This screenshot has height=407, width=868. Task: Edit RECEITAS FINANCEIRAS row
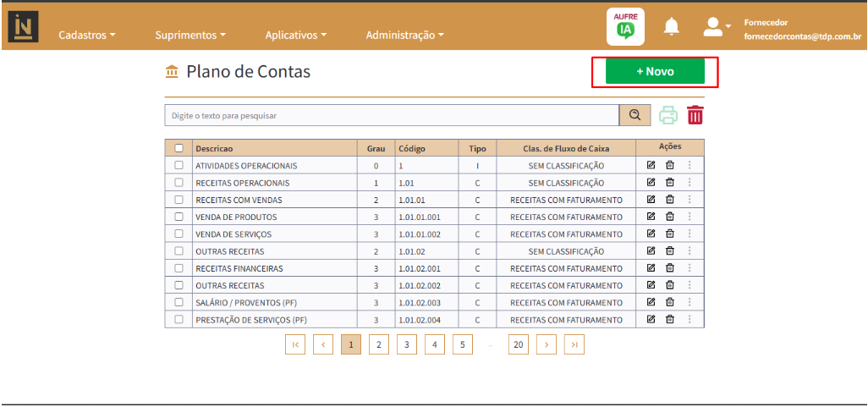click(x=651, y=268)
